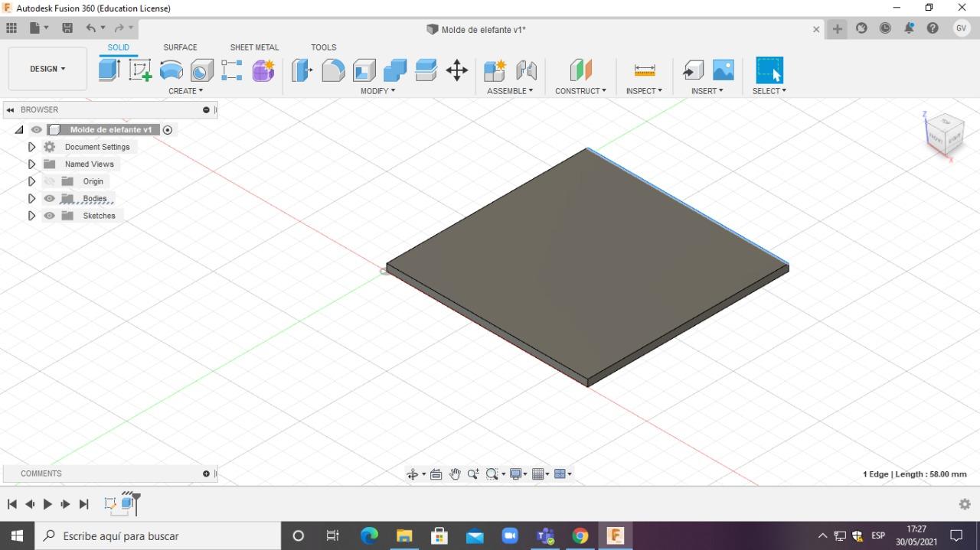Open the timeline settings gear
Screen dimensions: 980x550
[x=965, y=504]
